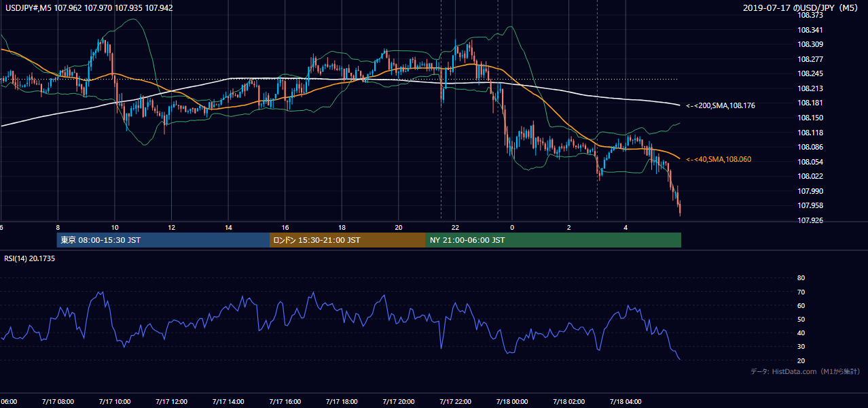868x408 pixels.
Task: Click price axis value 108.054
Action: pos(810,162)
